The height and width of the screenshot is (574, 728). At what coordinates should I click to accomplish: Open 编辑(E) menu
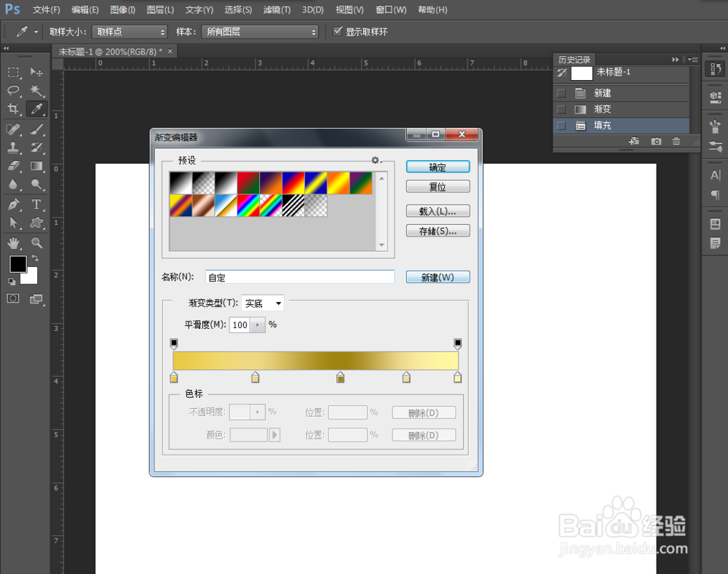pyautogui.click(x=85, y=9)
